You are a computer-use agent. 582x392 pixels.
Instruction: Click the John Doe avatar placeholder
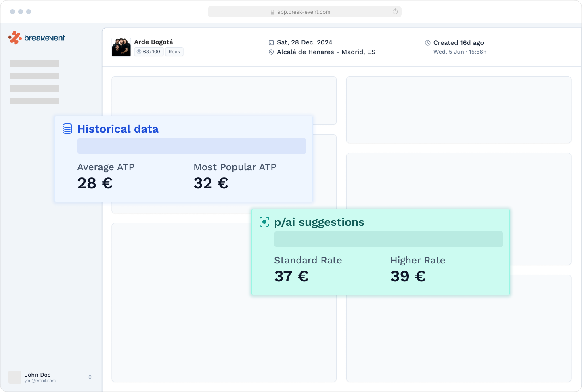(x=15, y=377)
